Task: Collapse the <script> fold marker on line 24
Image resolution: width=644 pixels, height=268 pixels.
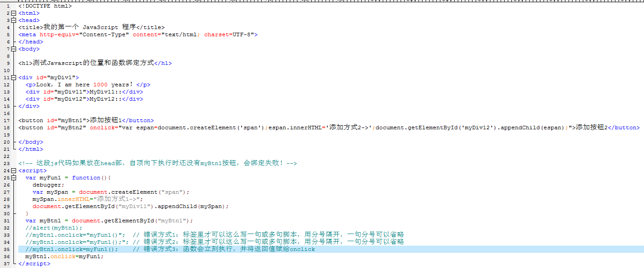Action: [13, 171]
